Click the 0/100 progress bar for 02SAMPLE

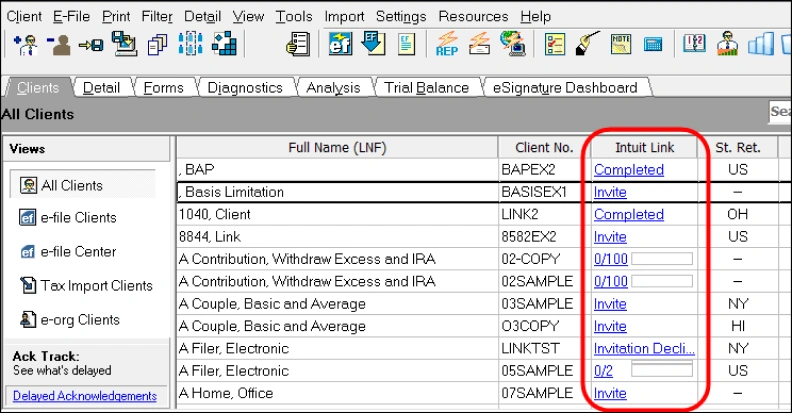coord(662,281)
